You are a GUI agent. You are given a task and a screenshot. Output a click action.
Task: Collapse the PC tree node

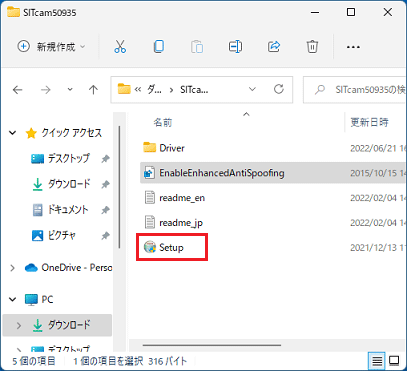13,299
